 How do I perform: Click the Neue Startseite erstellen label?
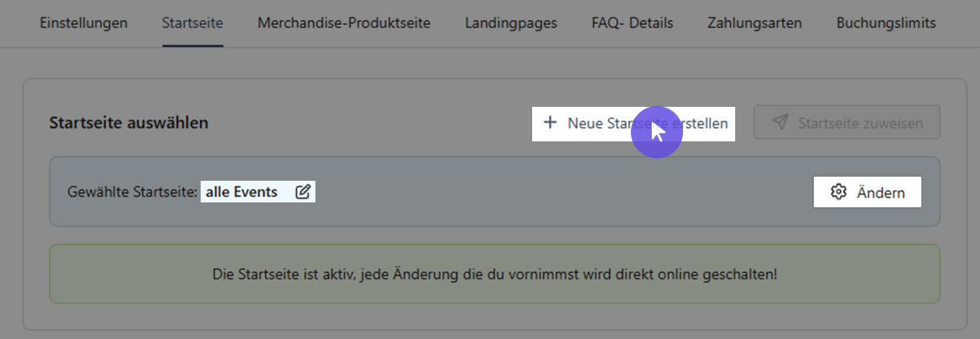648,124
